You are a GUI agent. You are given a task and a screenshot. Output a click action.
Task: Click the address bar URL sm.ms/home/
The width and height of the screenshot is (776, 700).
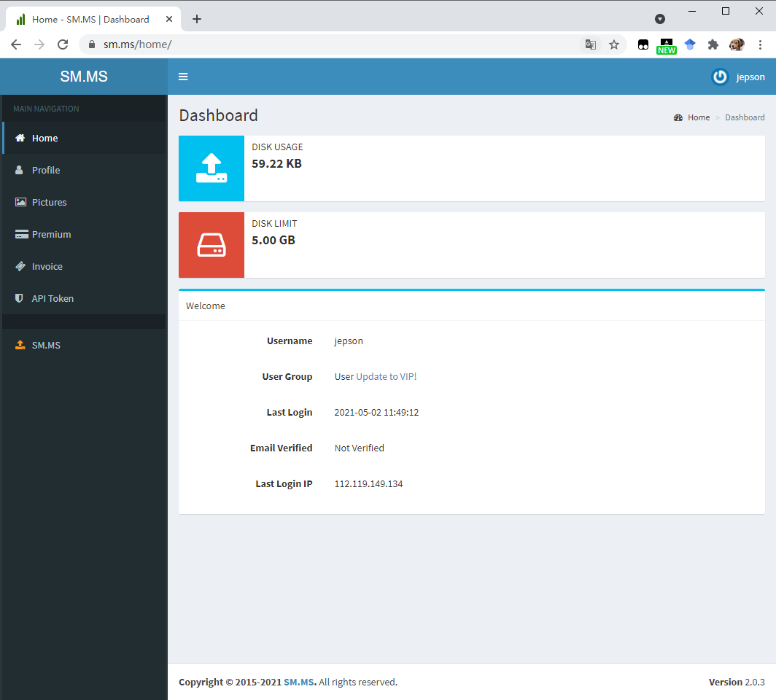tap(137, 44)
